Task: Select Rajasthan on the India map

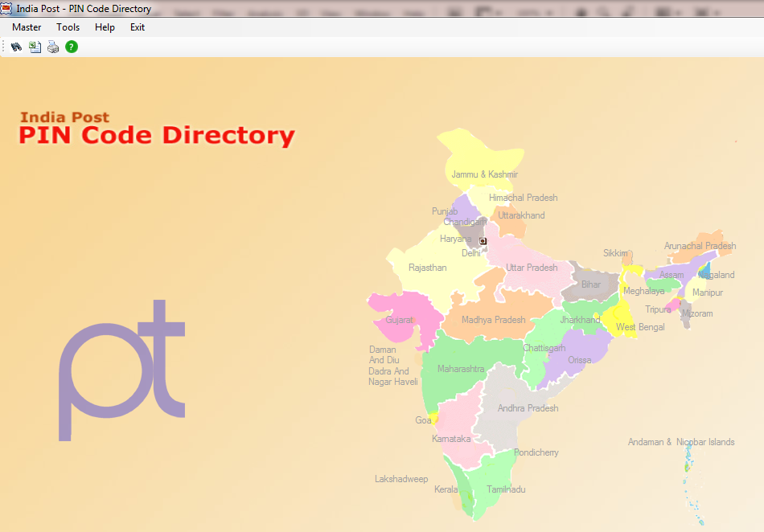Action: pos(427,268)
